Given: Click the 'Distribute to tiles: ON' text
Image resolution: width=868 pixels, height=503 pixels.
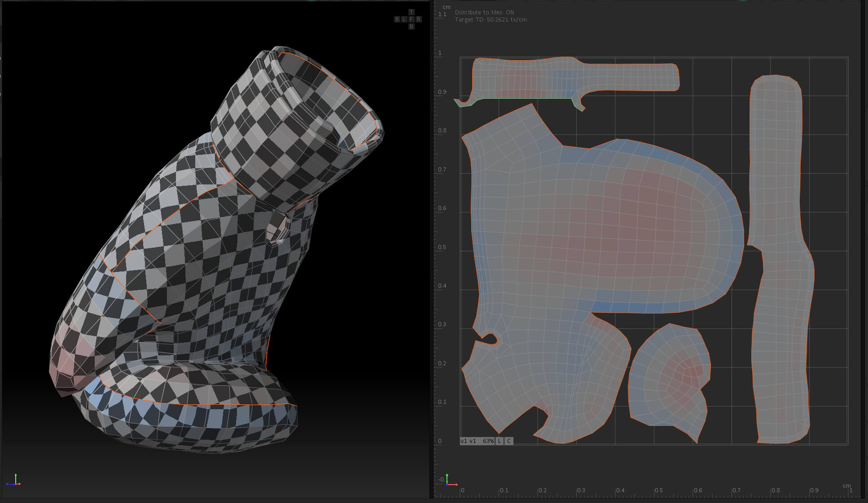Looking at the screenshot, I should (484, 13).
